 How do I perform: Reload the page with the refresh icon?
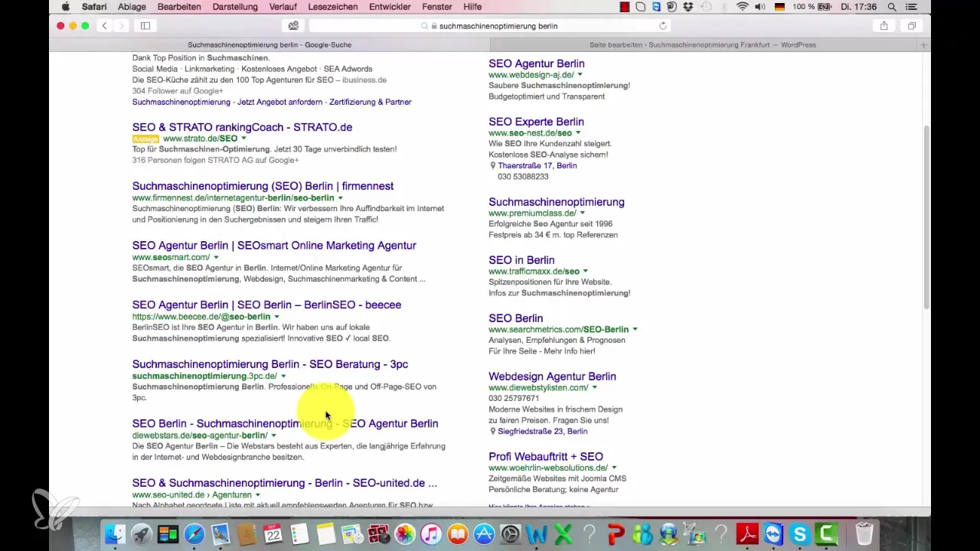coord(663,25)
